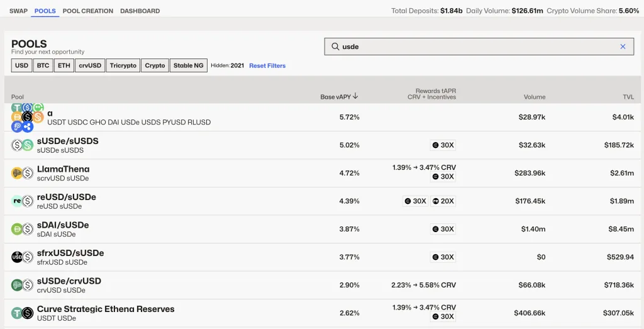The height and width of the screenshot is (329, 644).
Task: Click the 30X badge in LlamaThena row
Action: coord(443,177)
